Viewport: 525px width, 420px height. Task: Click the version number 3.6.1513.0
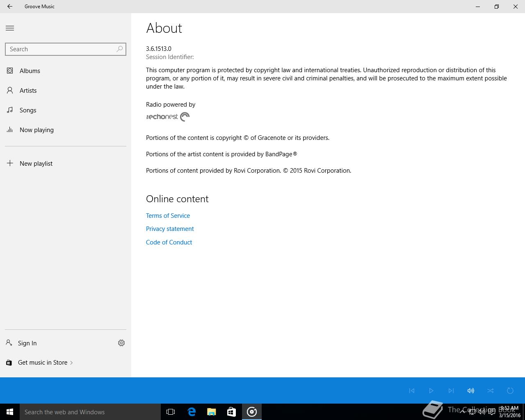click(x=159, y=48)
